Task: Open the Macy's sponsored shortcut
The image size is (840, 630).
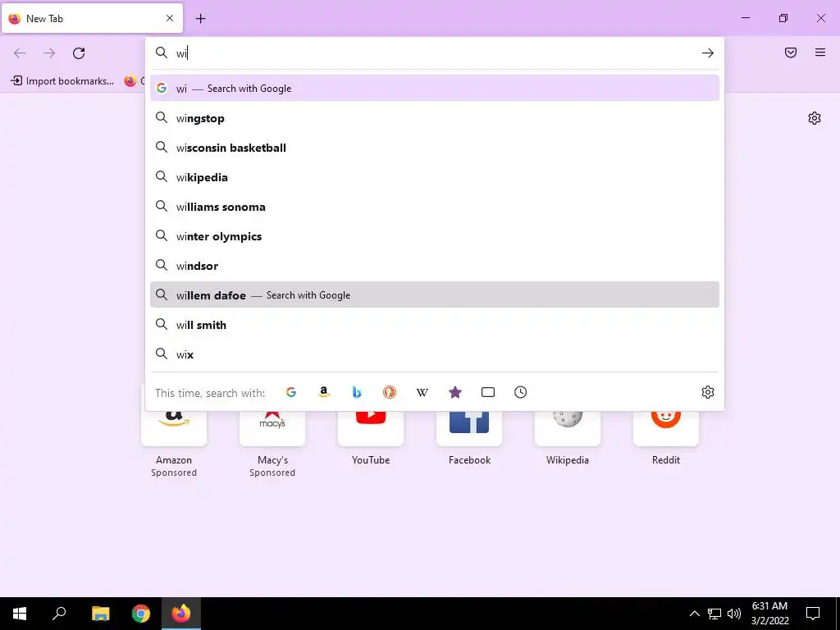Action: (x=272, y=444)
